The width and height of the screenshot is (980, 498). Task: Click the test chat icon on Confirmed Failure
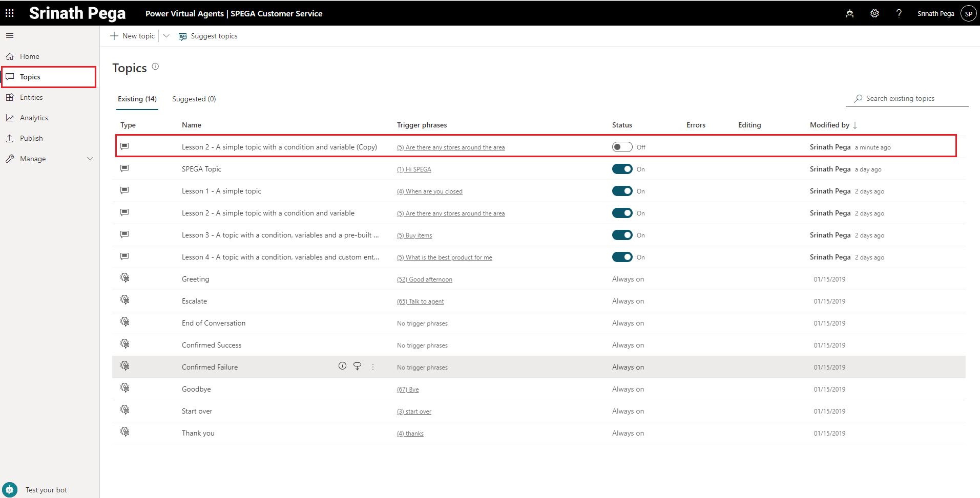click(x=358, y=366)
